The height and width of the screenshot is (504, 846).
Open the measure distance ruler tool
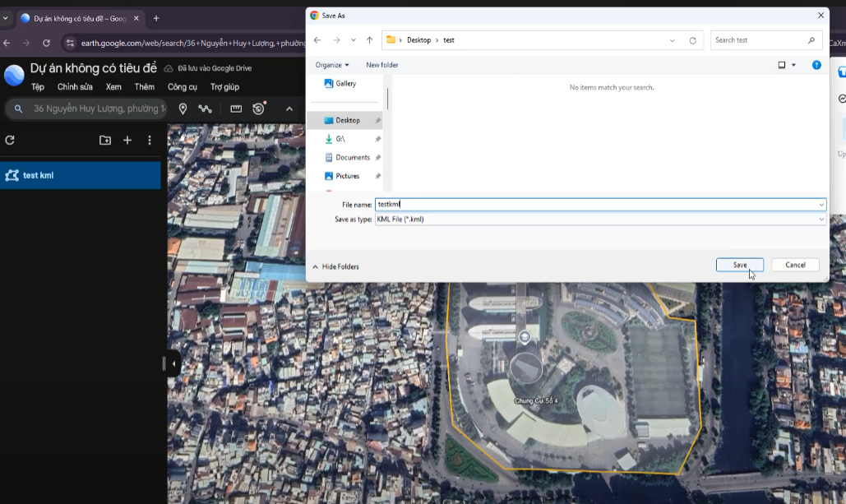pos(236,109)
